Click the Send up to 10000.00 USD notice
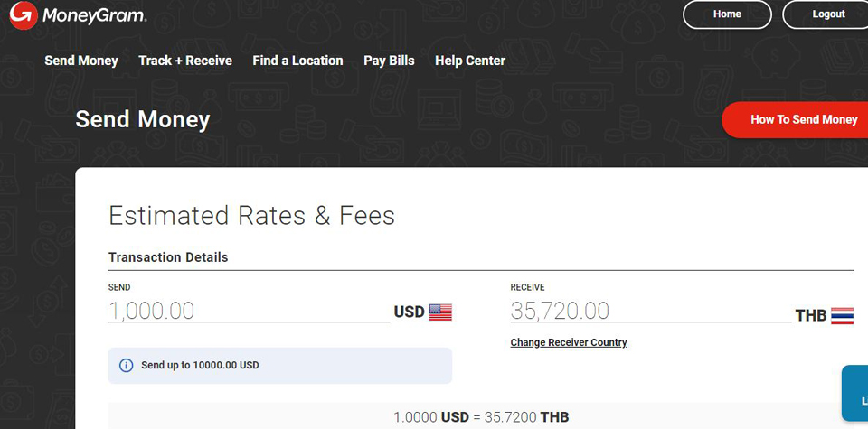Screen dimensions: 868x429 [x=280, y=366]
